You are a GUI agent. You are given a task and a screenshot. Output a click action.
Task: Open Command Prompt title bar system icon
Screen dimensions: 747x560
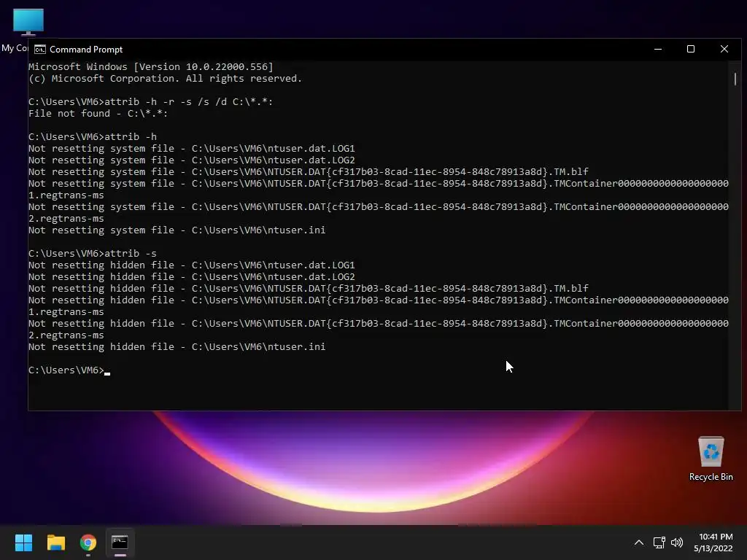40,50
